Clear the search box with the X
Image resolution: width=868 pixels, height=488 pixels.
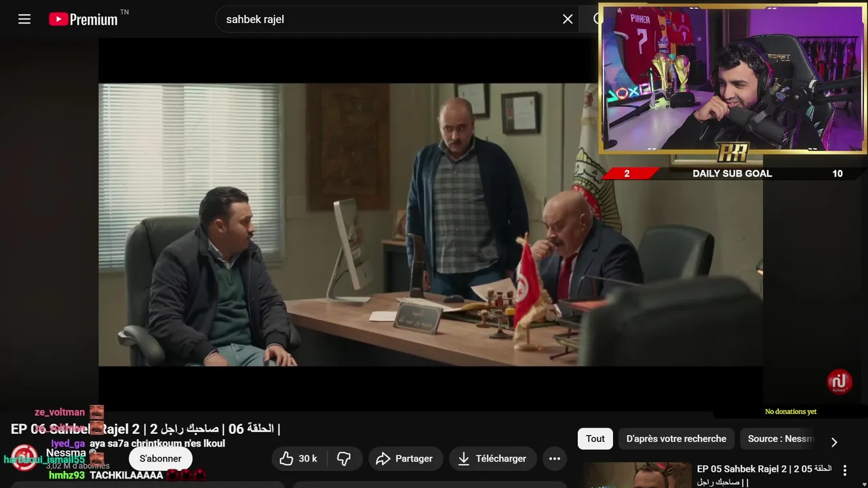pos(568,19)
